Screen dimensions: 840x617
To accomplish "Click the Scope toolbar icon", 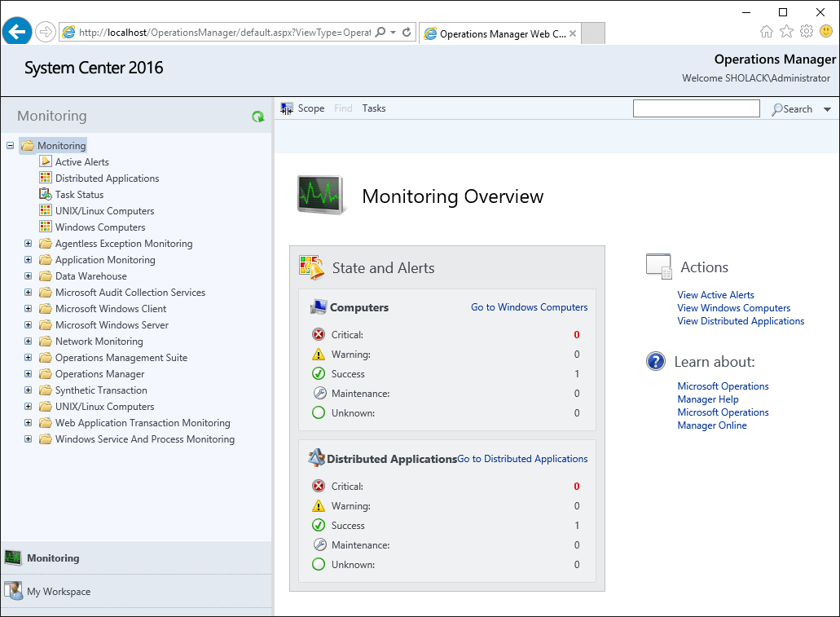I will point(287,109).
